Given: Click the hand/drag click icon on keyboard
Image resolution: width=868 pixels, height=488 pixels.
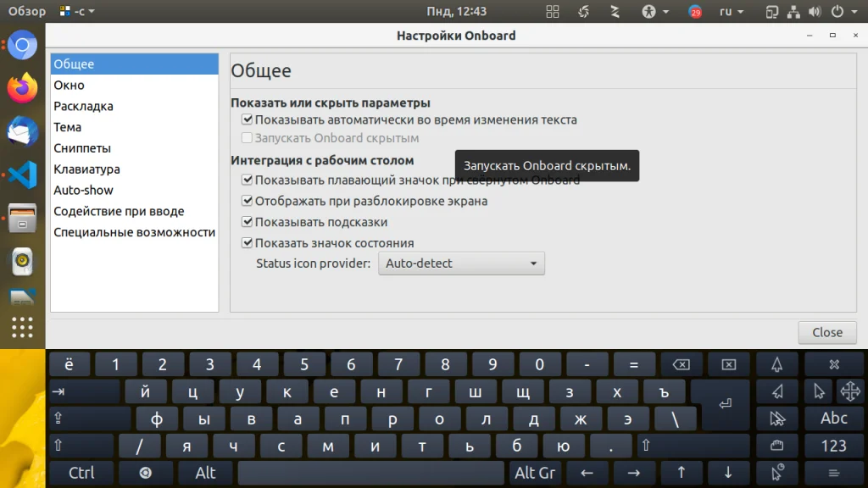Looking at the screenshot, I should [776, 446].
